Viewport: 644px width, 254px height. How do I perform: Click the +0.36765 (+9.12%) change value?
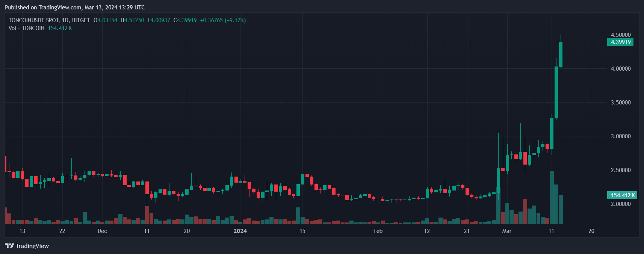point(223,20)
